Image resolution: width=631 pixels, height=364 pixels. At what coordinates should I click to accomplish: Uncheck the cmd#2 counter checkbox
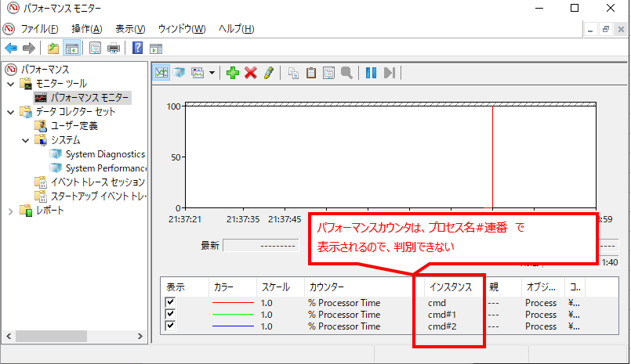(x=170, y=326)
